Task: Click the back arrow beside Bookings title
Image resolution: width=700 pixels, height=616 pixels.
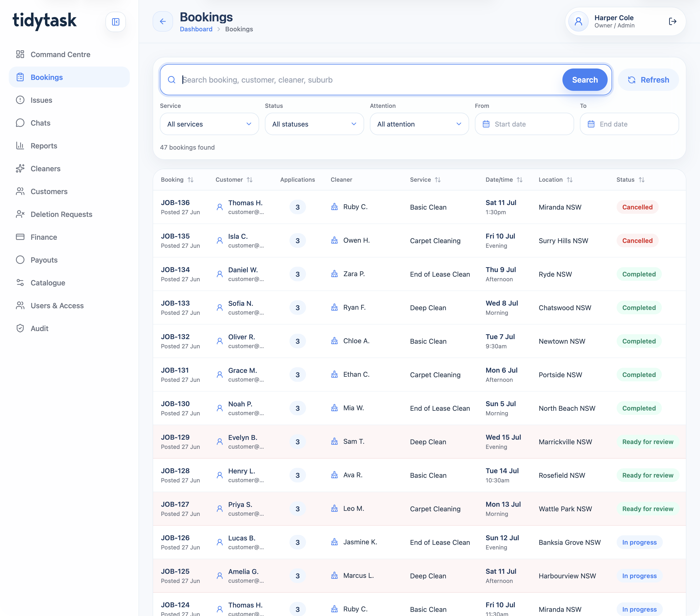Action: 163,22
